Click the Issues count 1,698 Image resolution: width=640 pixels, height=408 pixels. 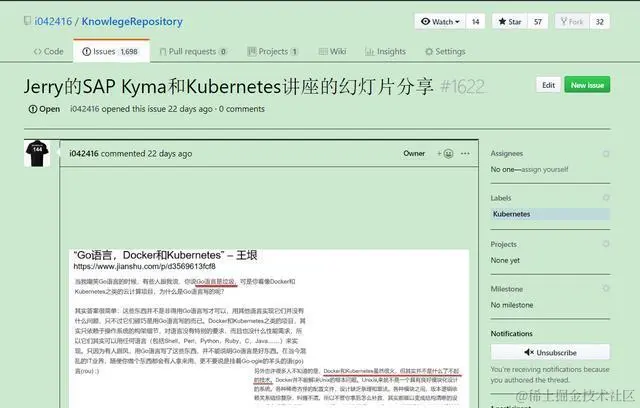[129, 52]
